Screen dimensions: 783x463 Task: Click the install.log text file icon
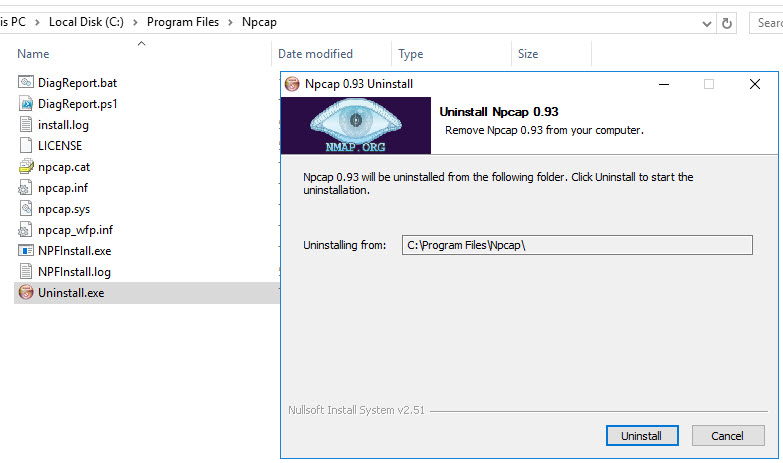tap(26, 124)
